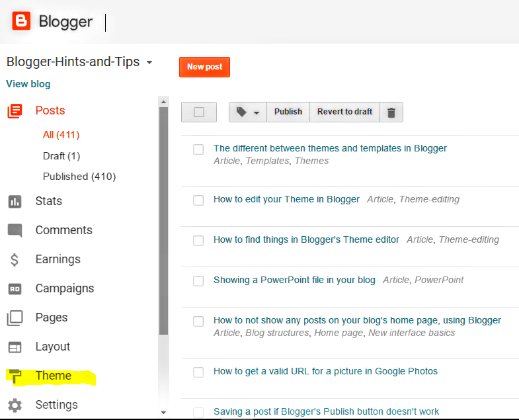
Task: Open 'The different between themes and templates in Blogger'
Action: 330,148
